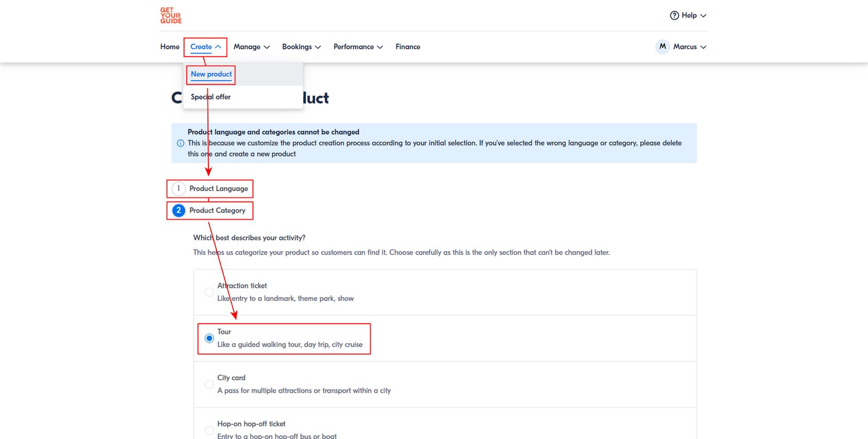The width and height of the screenshot is (868, 439).
Task: Open the Finance menu item
Action: click(x=408, y=47)
